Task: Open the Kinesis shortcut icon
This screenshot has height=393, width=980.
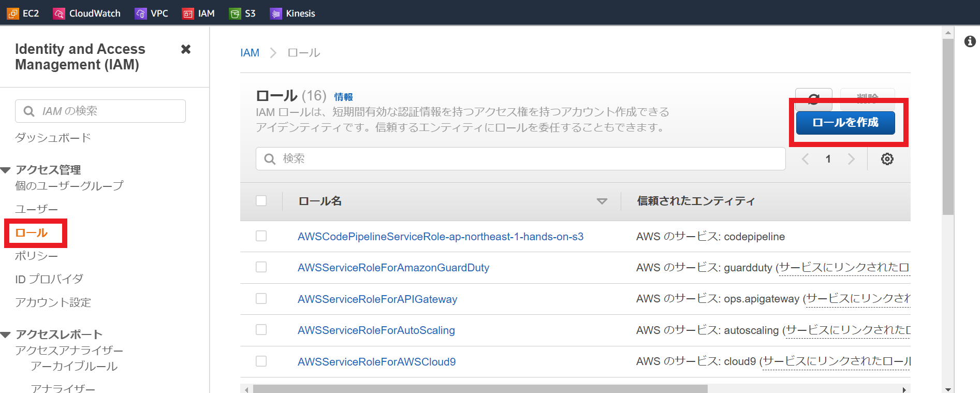Action: [x=276, y=13]
